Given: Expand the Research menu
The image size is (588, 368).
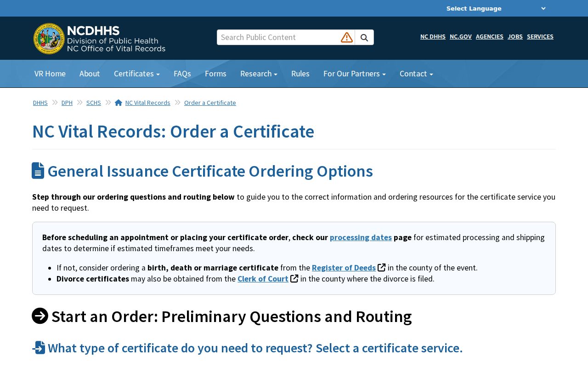Looking at the screenshot, I should tap(259, 74).
